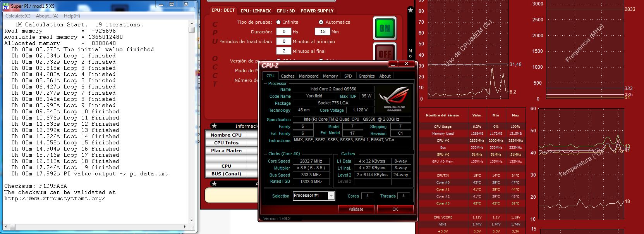Switch to the POWER SUPPLY tab in OCCT

tap(317, 11)
